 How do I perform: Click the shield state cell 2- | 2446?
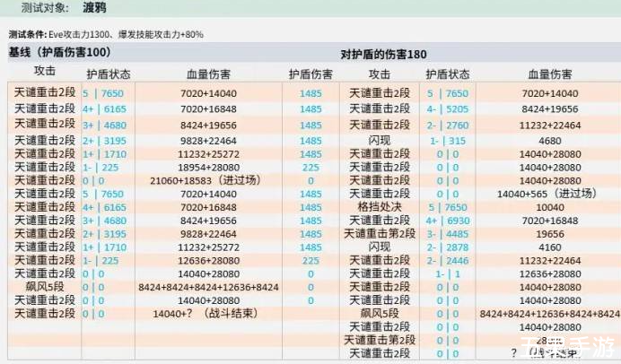[448, 261]
